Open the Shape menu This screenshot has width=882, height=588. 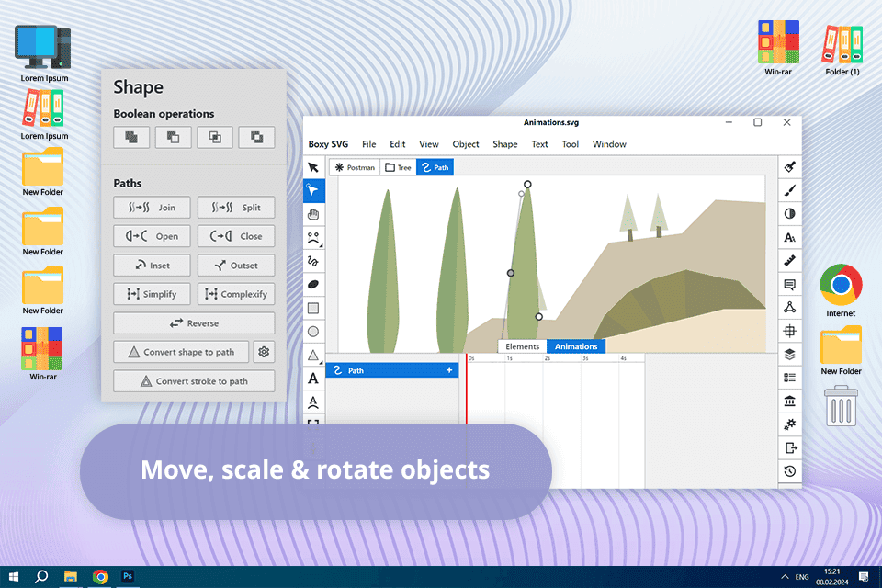coord(505,144)
